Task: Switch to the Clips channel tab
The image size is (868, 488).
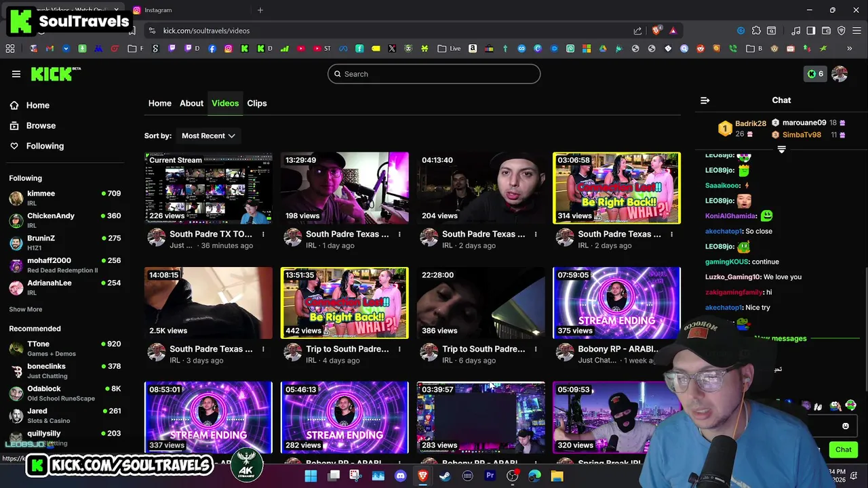Action: (x=257, y=103)
